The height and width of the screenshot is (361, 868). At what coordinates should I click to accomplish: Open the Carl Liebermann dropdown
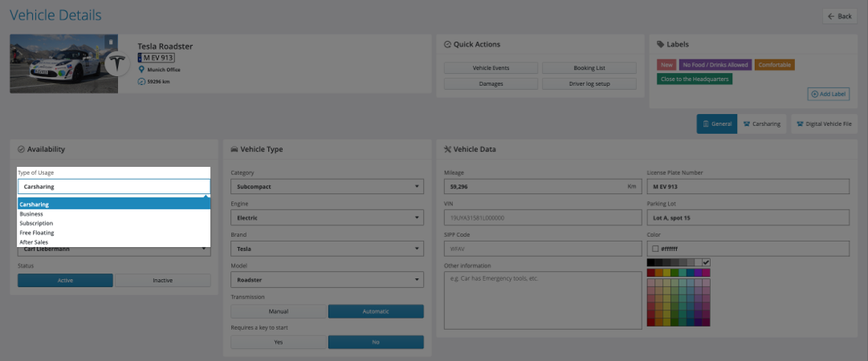(x=114, y=249)
